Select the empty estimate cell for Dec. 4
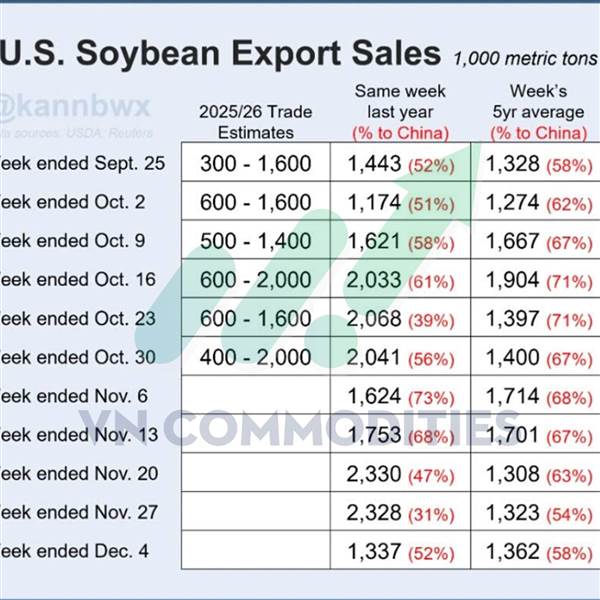The width and height of the screenshot is (600, 600). (x=256, y=551)
